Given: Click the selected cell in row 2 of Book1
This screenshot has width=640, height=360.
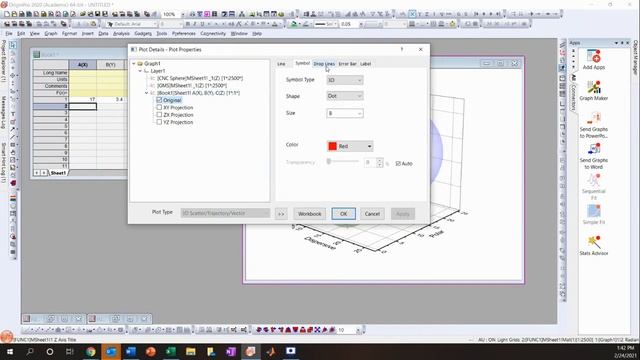Looking at the screenshot, I should pos(82,107).
